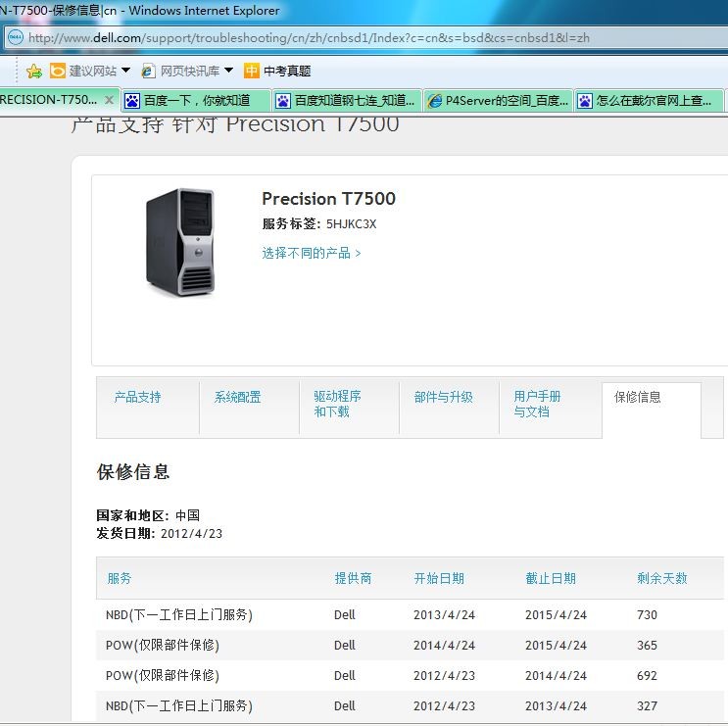Click the end date 2013/4/24 cell
This screenshot has height=726, width=728.
pos(556,706)
